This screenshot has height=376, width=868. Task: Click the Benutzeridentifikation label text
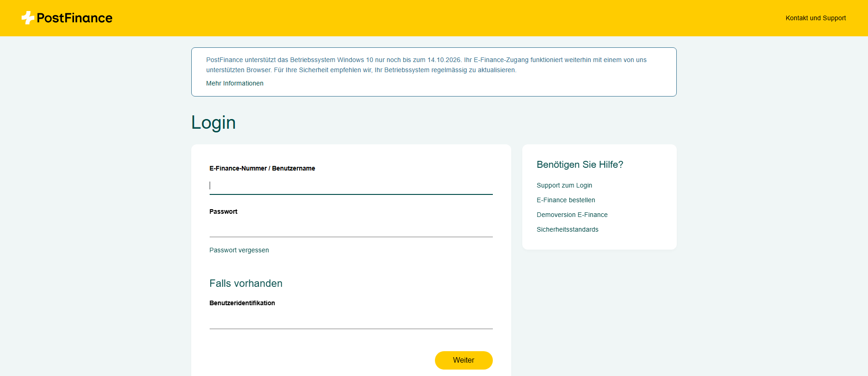pyautogui.click(x=242, y=303)
